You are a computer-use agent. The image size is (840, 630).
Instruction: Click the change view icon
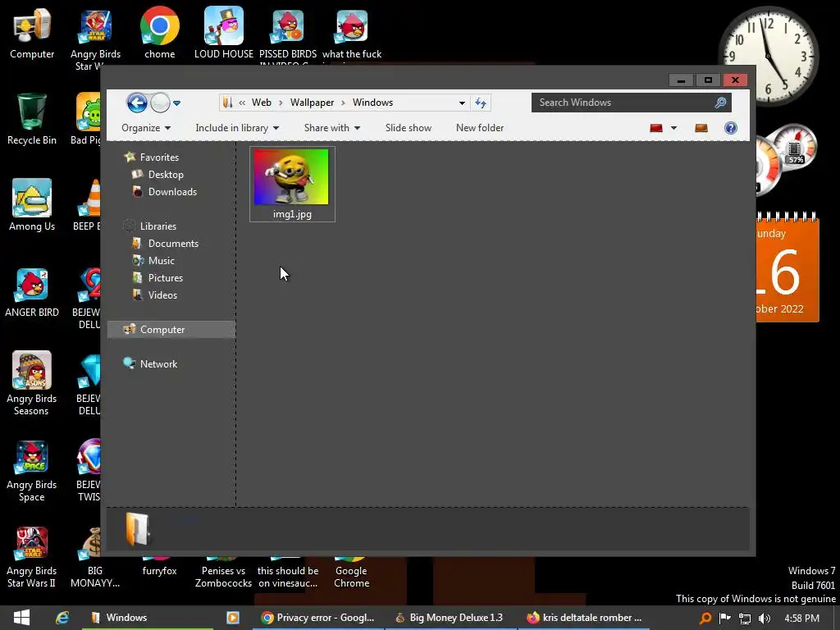coord(656,128)
